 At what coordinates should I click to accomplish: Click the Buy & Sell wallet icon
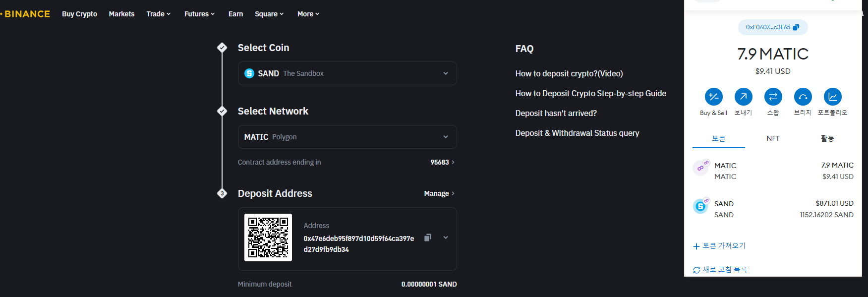coord(714,97)
